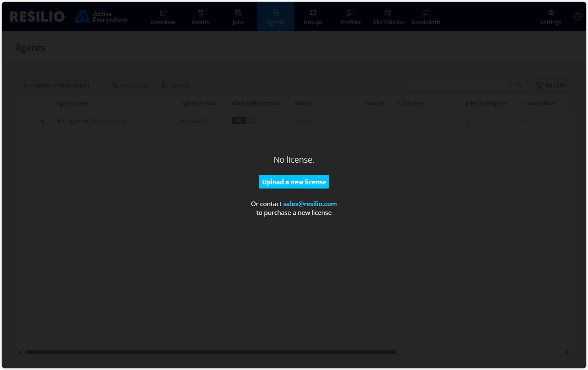Viewport: 588px width, 370px height.
Task: Switch to Groups section
Action: 313,17
